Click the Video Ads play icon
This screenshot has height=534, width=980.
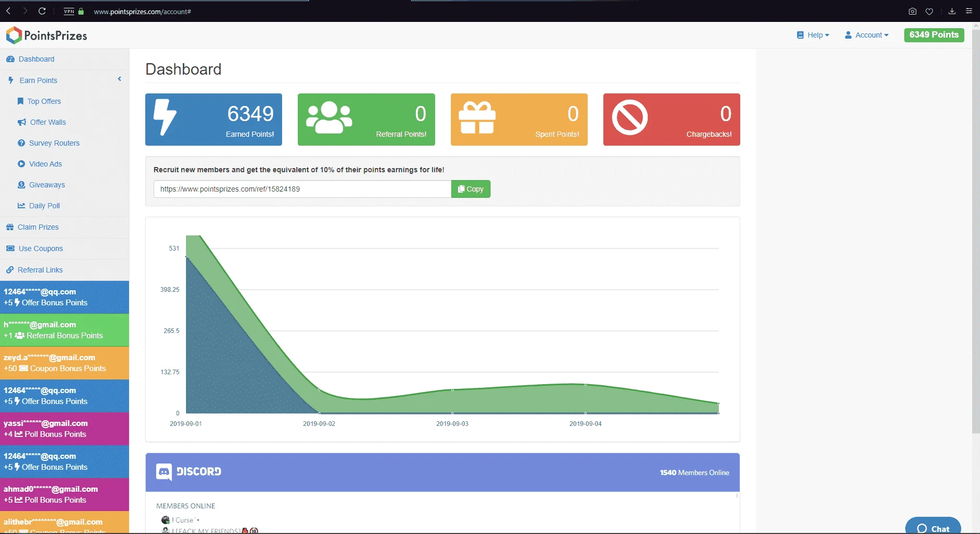click(x=21, y=164)
